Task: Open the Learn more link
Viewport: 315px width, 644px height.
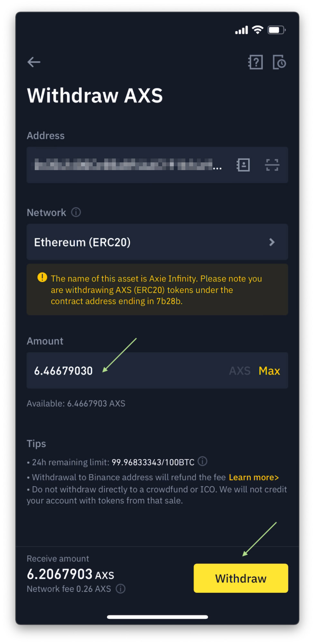Action: 254,477
